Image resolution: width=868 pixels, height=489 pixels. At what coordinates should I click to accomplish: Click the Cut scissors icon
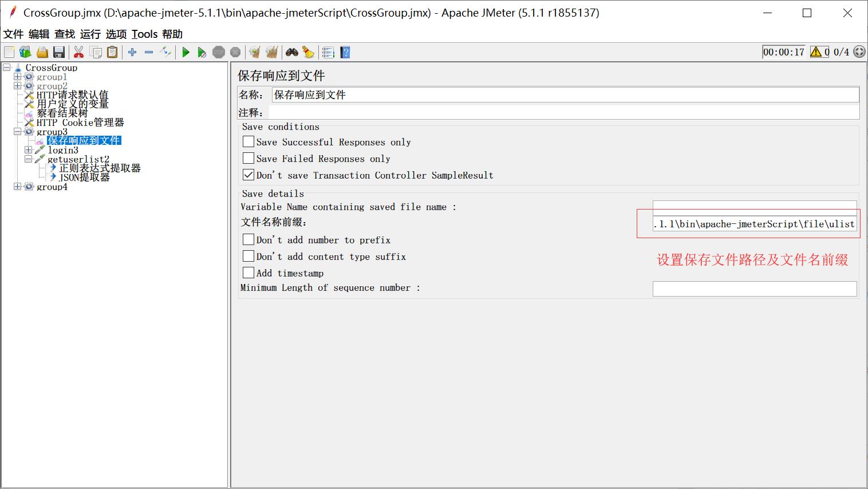point(79,53)
